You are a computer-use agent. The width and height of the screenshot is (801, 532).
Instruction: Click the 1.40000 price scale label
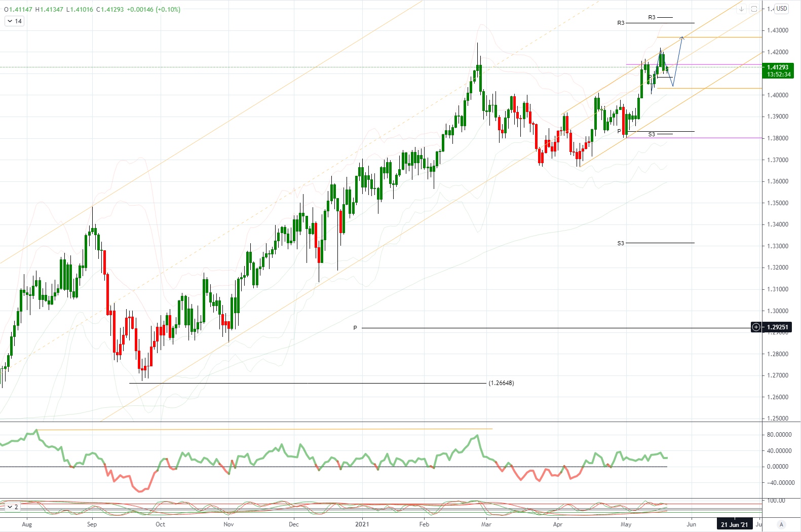coord(778,95)
